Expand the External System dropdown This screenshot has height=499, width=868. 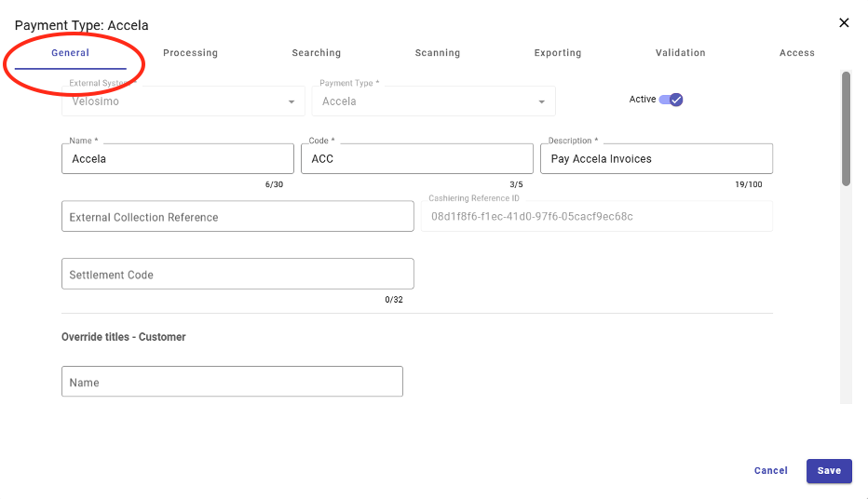click(x=183, y=101)
